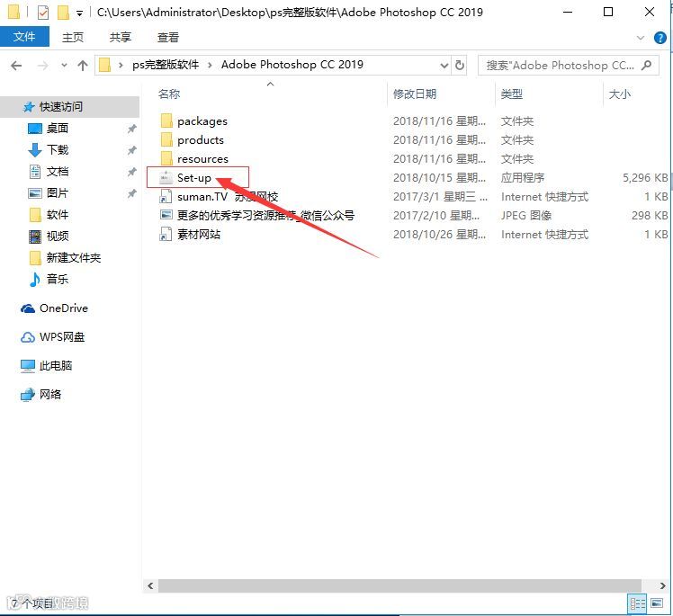Sort by the 大小 column header
673x616 pixels.
(619, 94)
